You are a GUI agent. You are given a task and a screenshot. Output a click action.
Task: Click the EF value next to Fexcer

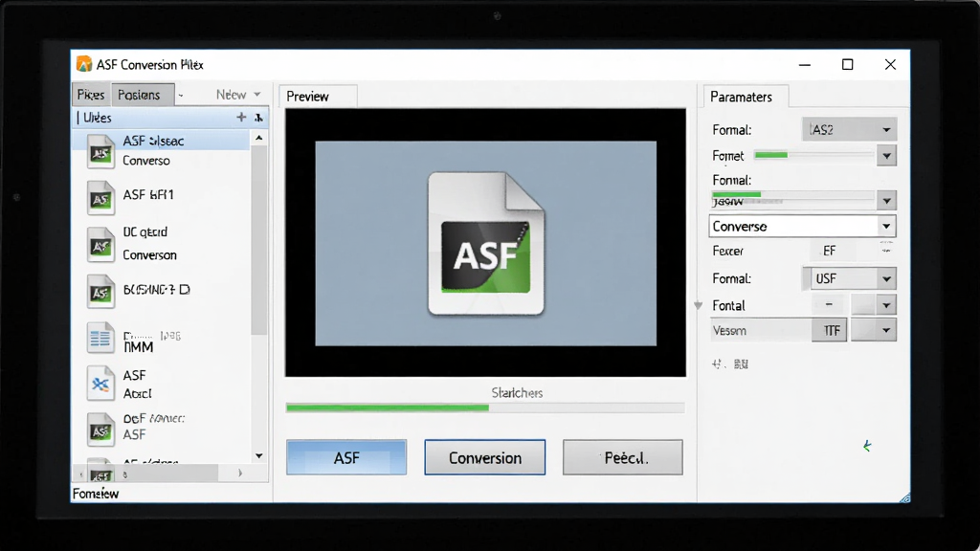click(830, 252)
